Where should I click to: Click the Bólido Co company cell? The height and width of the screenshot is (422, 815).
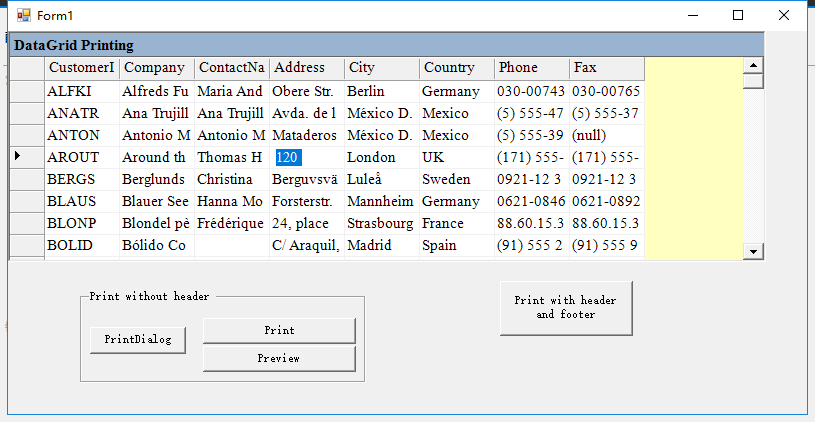pos(157,245)
